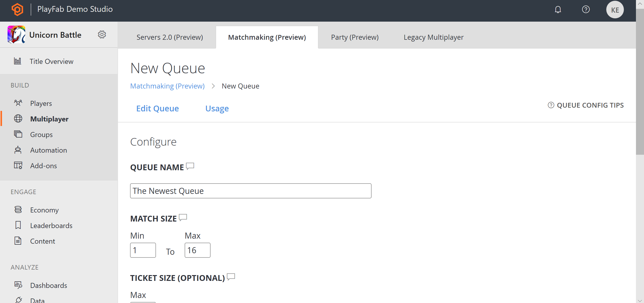Select the Edit Queue tab
The height and width of the screenshot is (303, 644).
[x=157, y=108]
